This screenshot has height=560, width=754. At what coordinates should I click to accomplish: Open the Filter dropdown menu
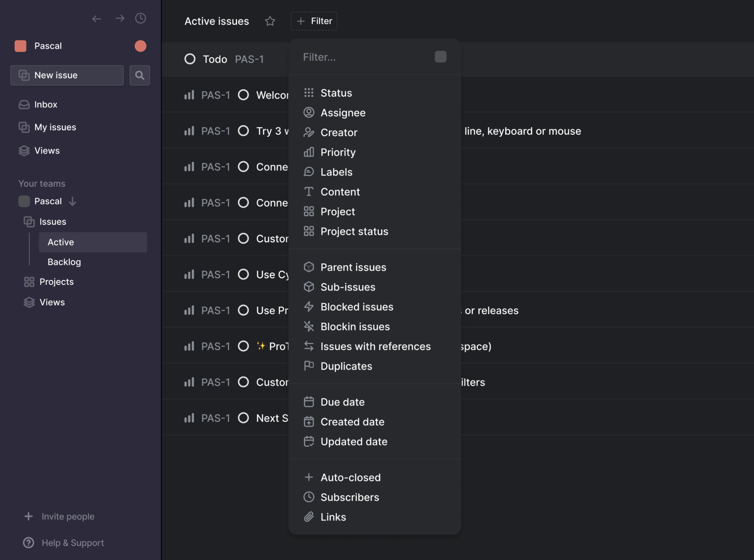pyautogui.click(x=314, y=21)
